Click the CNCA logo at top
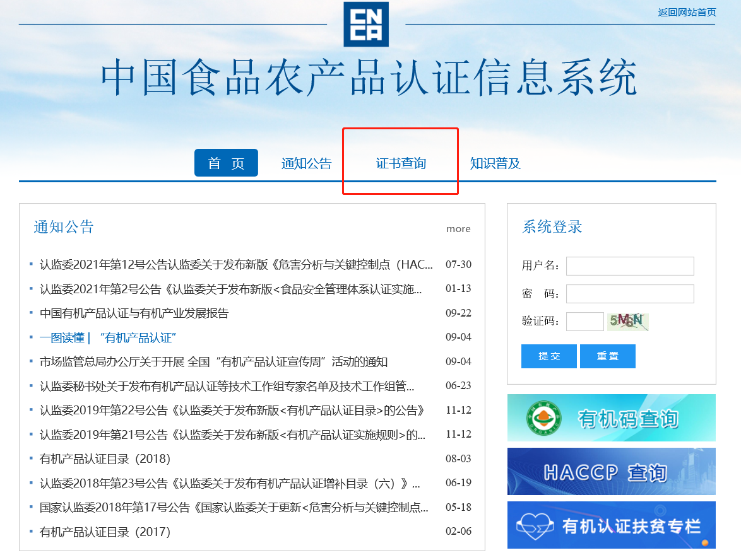The image size is (741, 560). tap(366, 24)
